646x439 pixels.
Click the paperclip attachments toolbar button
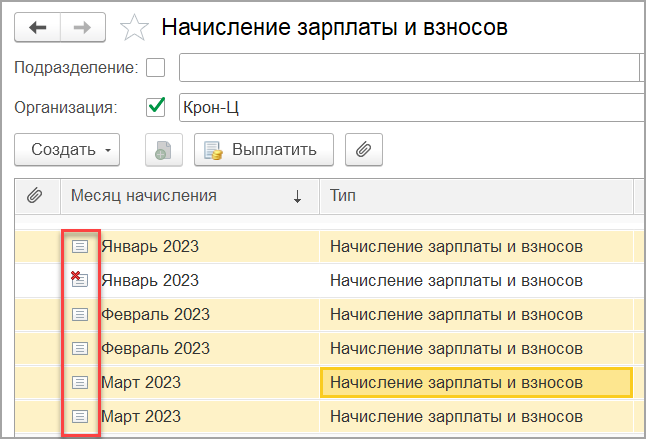(x=364, y=150)
